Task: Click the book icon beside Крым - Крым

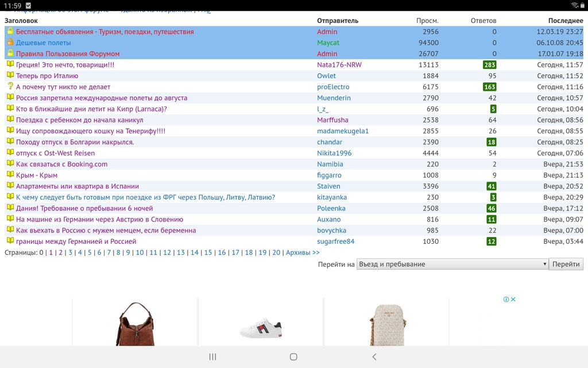Action: click(10, 175)
